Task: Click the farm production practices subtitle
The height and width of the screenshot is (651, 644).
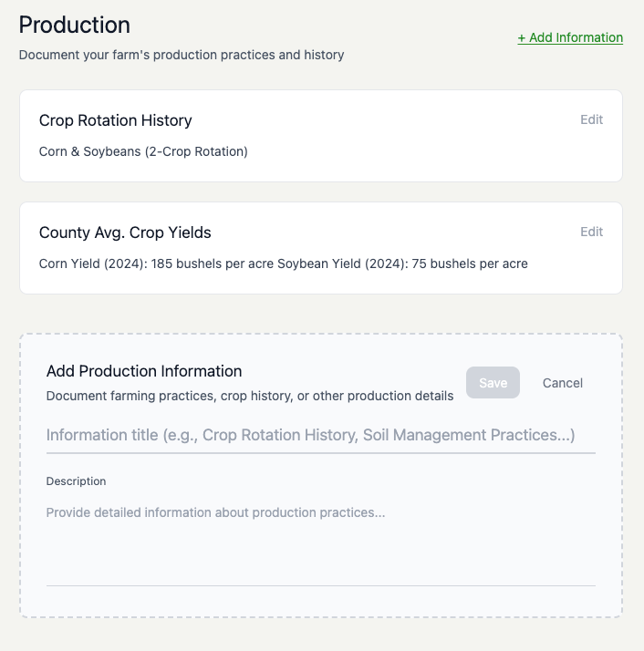Action: click(x=182, y=55)
